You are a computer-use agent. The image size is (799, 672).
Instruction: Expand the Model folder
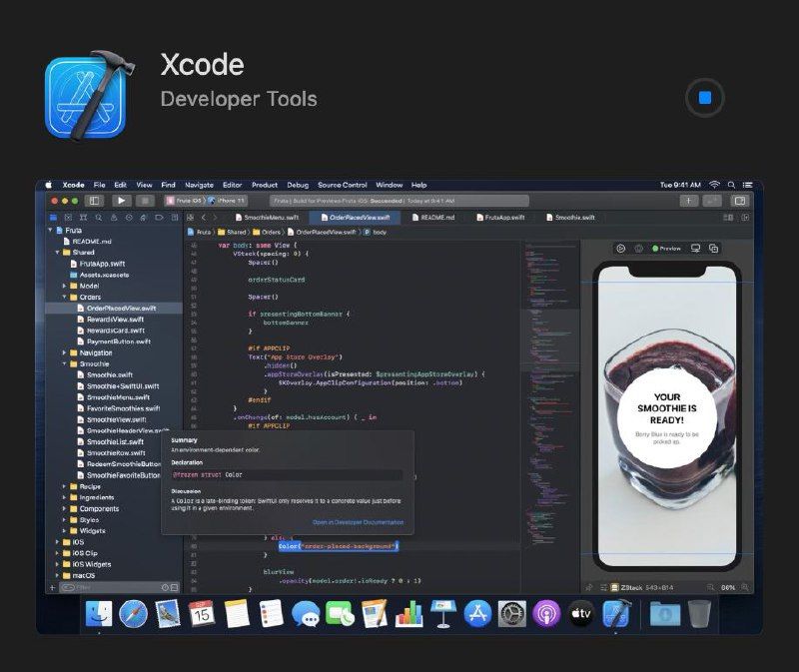coord(64,286)
